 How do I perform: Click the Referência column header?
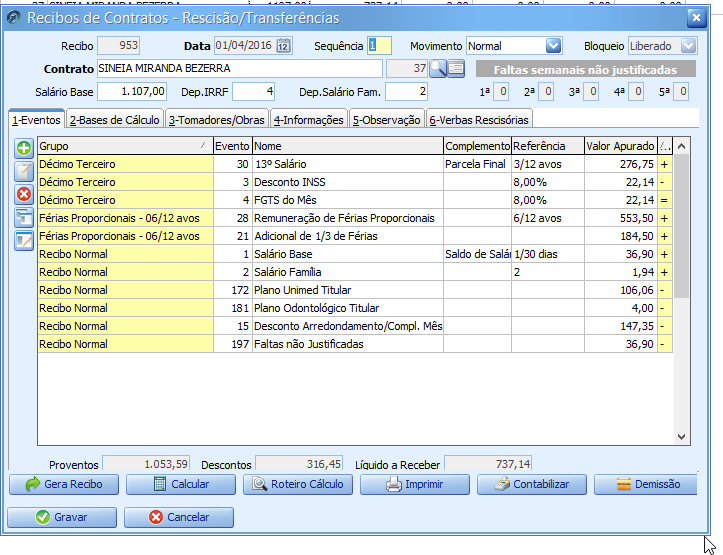tap(548, 146)
